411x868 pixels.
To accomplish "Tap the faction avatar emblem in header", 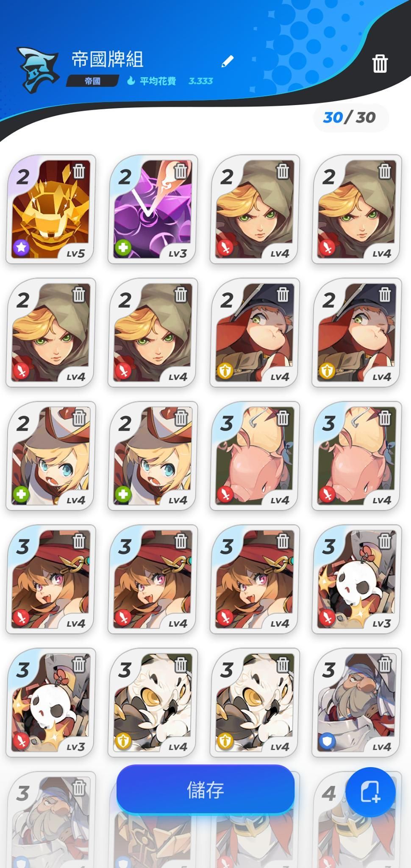I will click(x=37, y=70).
